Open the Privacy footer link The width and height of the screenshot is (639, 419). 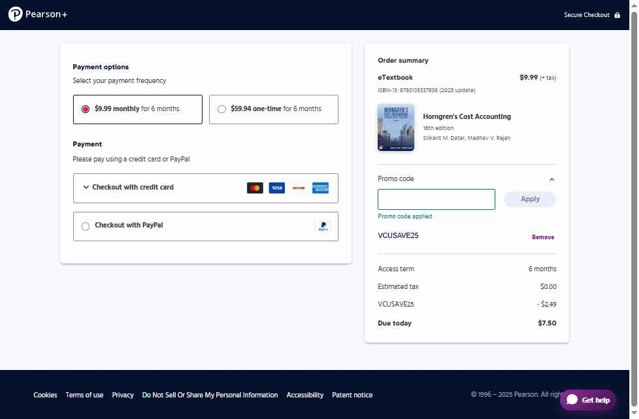point(123,395)
